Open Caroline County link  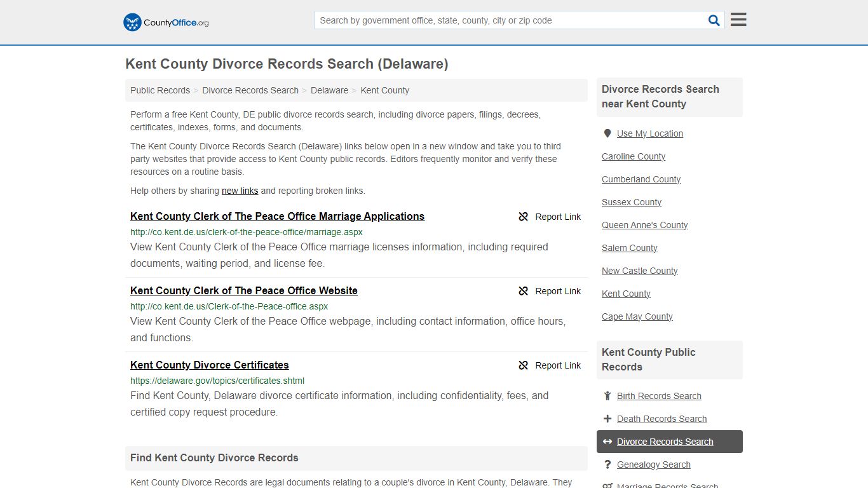pyautogui.click(x=634, y=156)
